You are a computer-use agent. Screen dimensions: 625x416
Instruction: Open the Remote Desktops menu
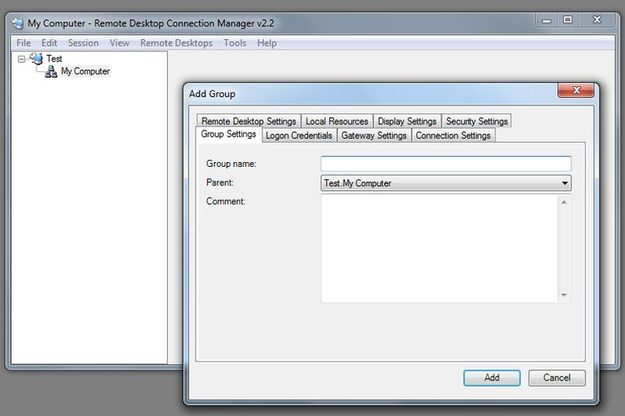[176, 43]
